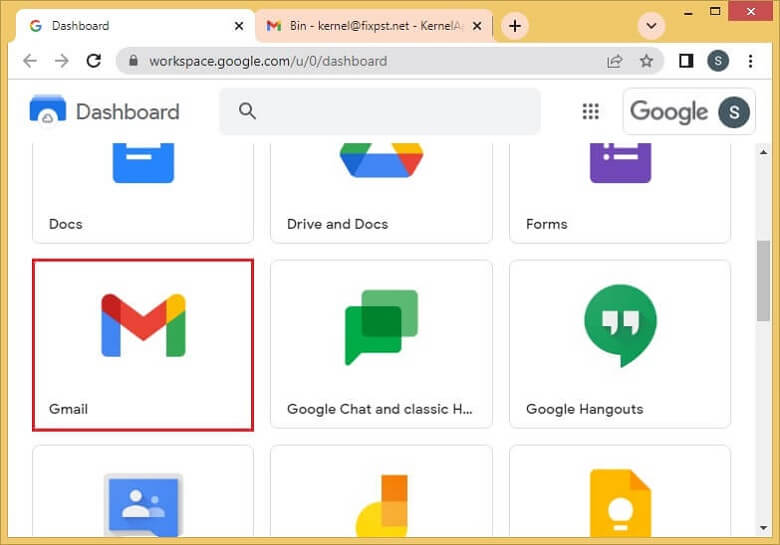Go back to the previous page
The image size is (780, 545).
coord(30,61)
